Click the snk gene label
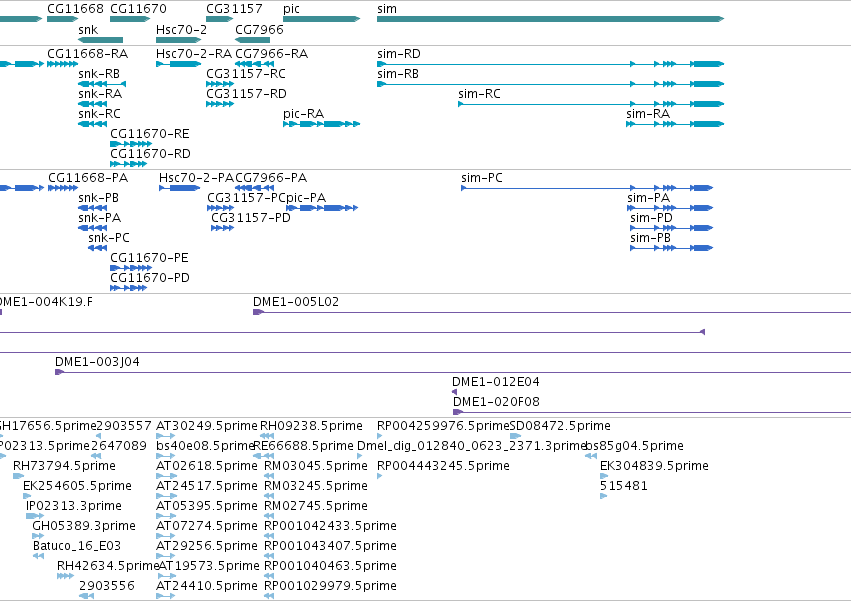This screenshot has height=601, width=851. [88, 29]
